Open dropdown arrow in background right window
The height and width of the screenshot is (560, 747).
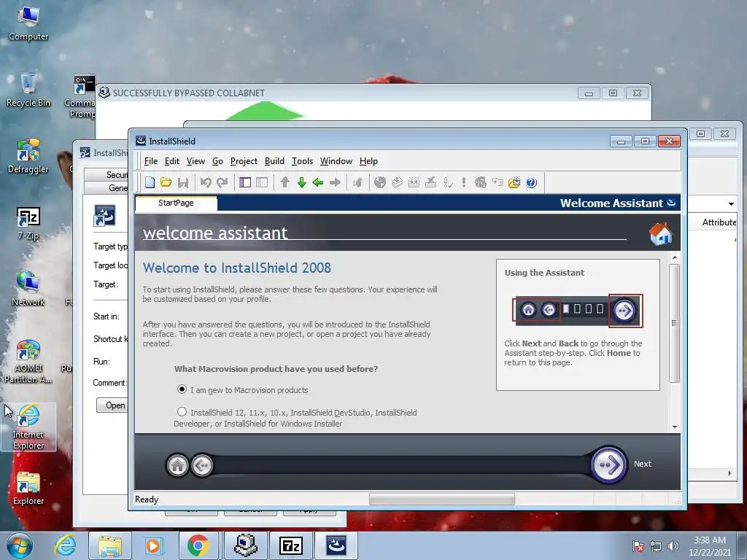pyautogui.click(x=731, y=204)
